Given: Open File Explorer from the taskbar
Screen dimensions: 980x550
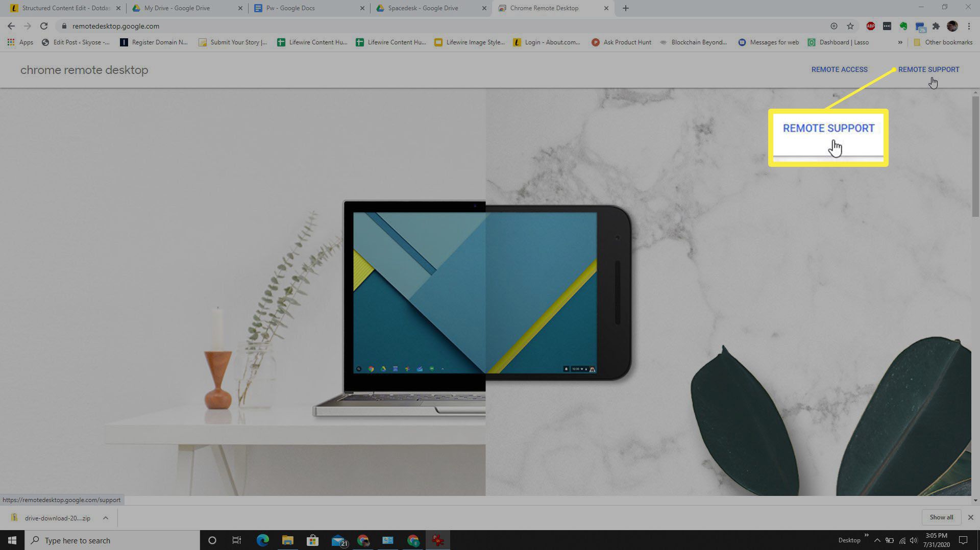Looking at the screenshot, I should 287,540.
